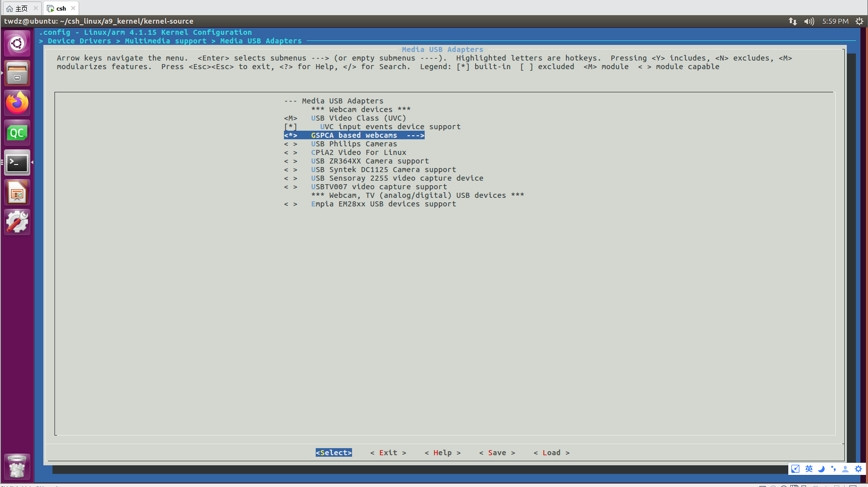Switch input language via the 英 tray icon
Screen dimensions: 868x487
808,469
